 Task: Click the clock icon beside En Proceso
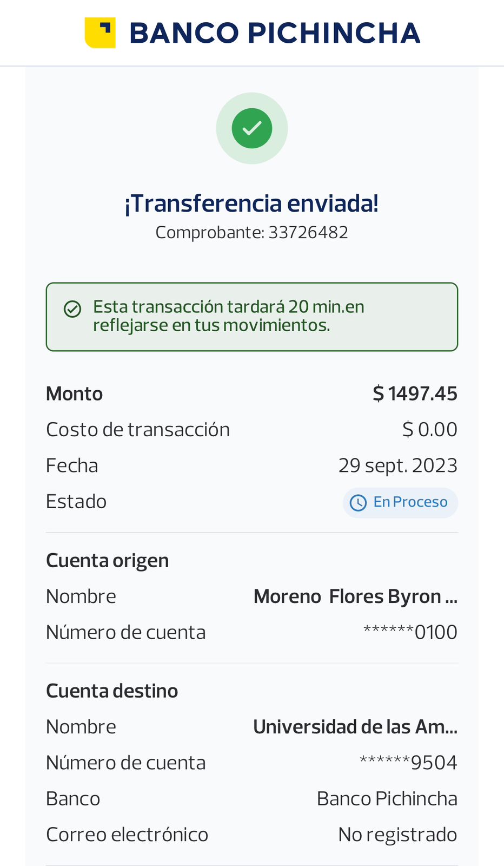coord(358,503)
